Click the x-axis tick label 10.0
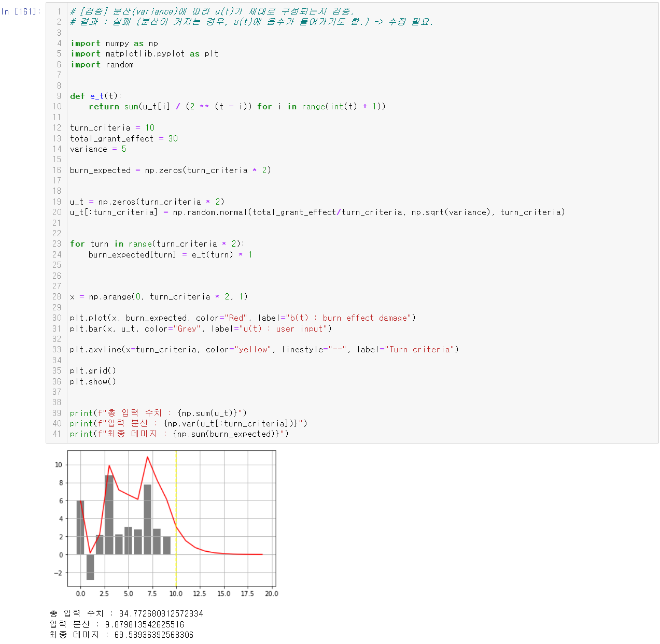The image size is (660, 644). 176,594
